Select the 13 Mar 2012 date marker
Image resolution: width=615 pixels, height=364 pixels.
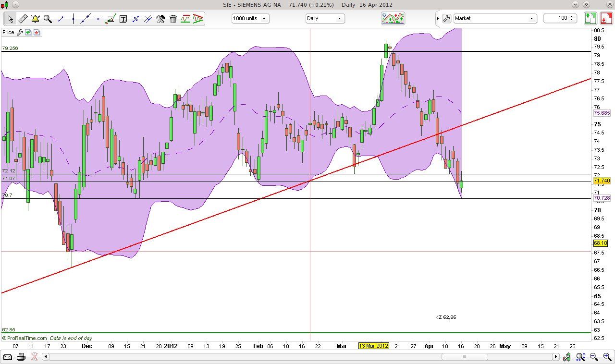pyautogui.click(x=373, y=346)
